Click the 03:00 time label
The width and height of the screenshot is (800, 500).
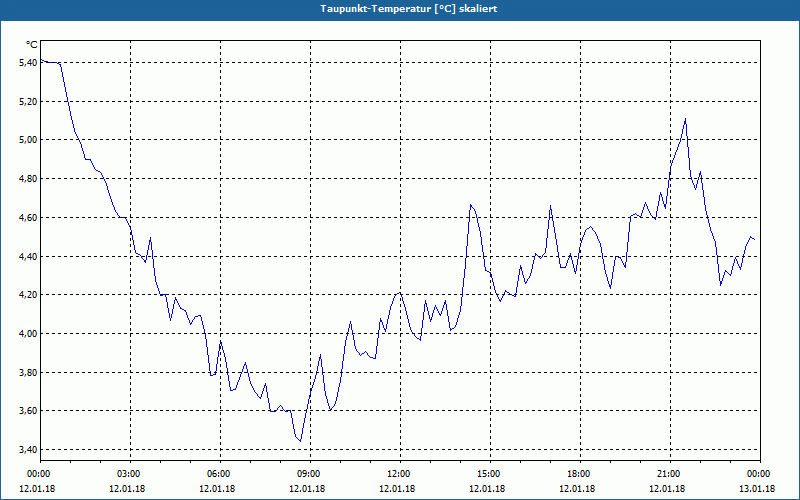point(129,474)
